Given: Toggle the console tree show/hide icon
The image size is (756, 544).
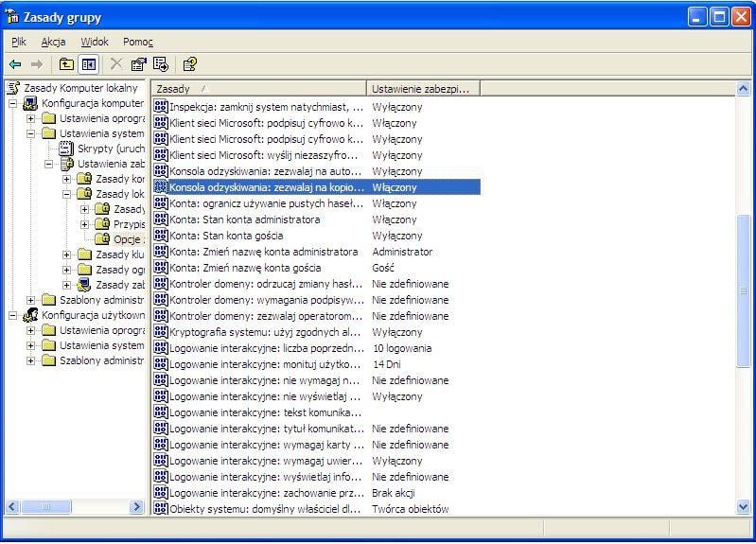Looking at the screenshot, I should coord(88,64).
